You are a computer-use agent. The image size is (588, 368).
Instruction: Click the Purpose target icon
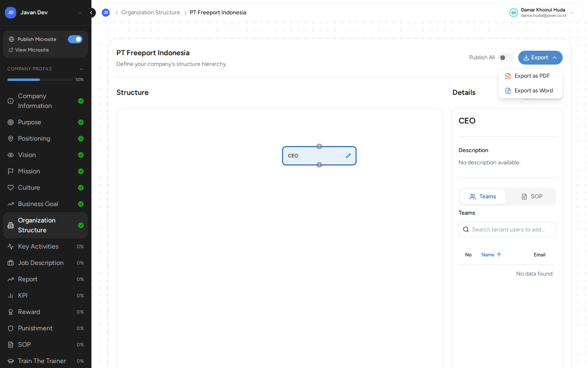pyautogui.click(x=11, y=122)
